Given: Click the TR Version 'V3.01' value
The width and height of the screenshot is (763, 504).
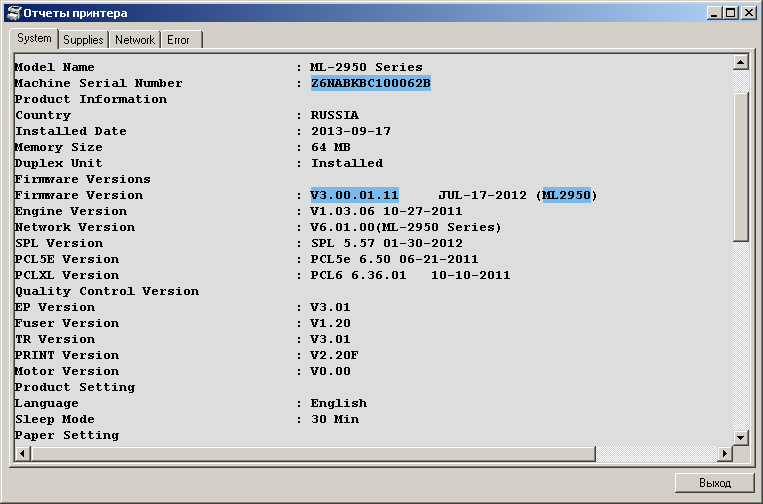Looking at the screenshot, I should 330,340.
